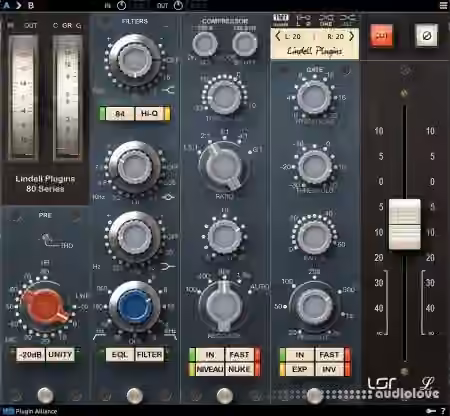Click the gate release knob at bottom
Screen dimensions: 450x416
click(x=314, y=306)
